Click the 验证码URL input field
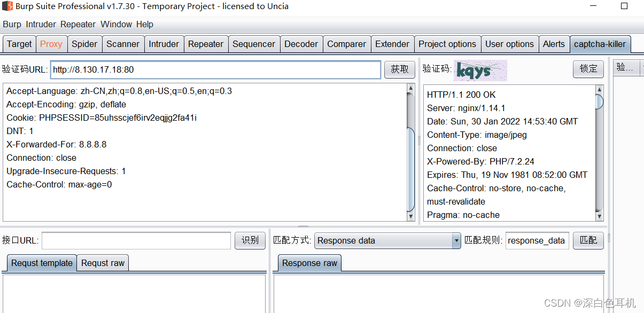The width and height of the screenshot is (644, 313). 215,69
